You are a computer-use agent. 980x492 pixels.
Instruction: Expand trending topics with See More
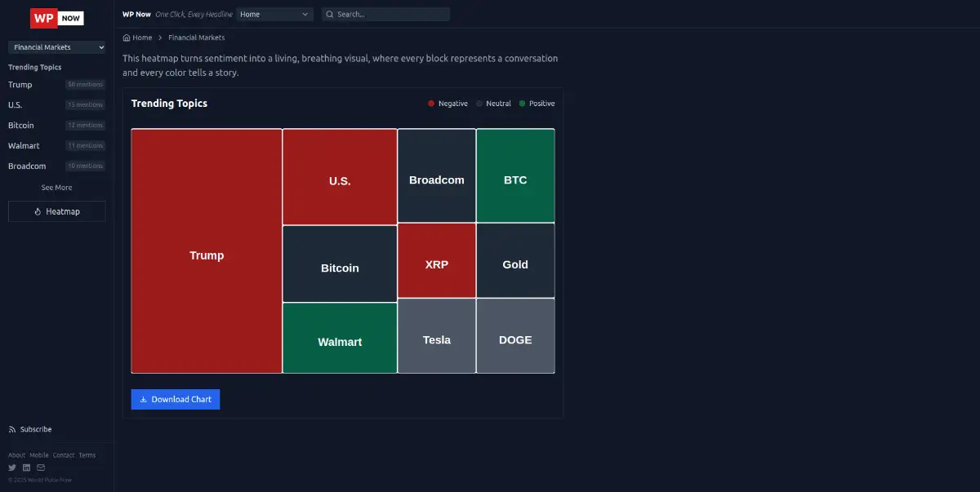click(56, 188)
